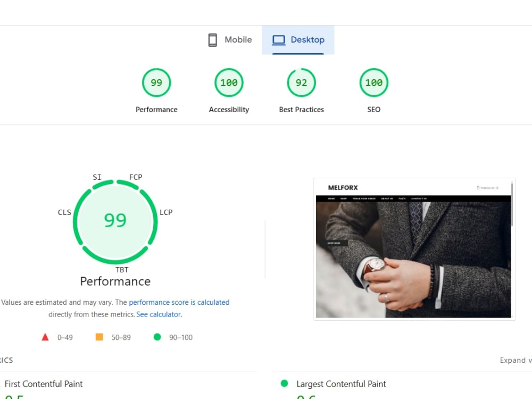The width and height of the screenshot is (532, 399).
Task: Open the Best Practices score gauge 92
Action: point(301,82)
